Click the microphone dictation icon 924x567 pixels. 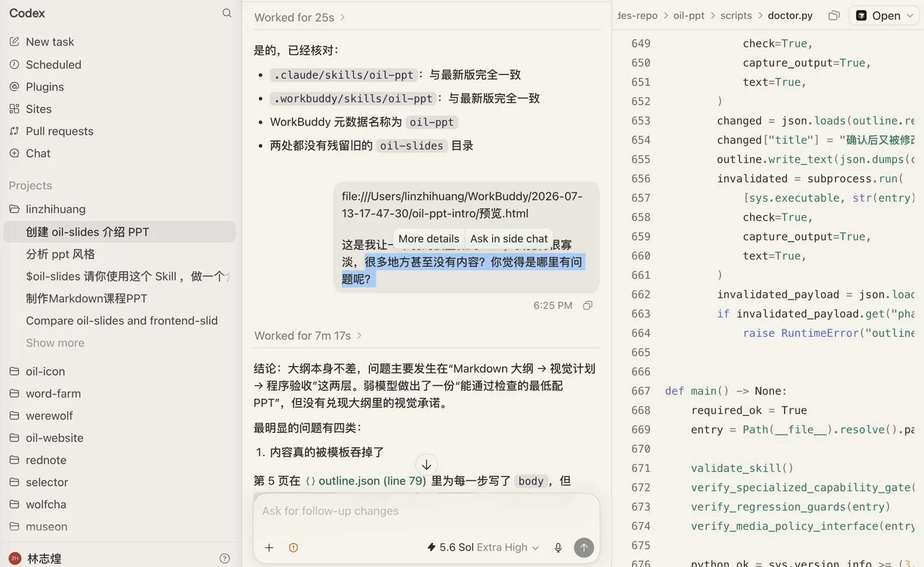click(x=558, y=547)
